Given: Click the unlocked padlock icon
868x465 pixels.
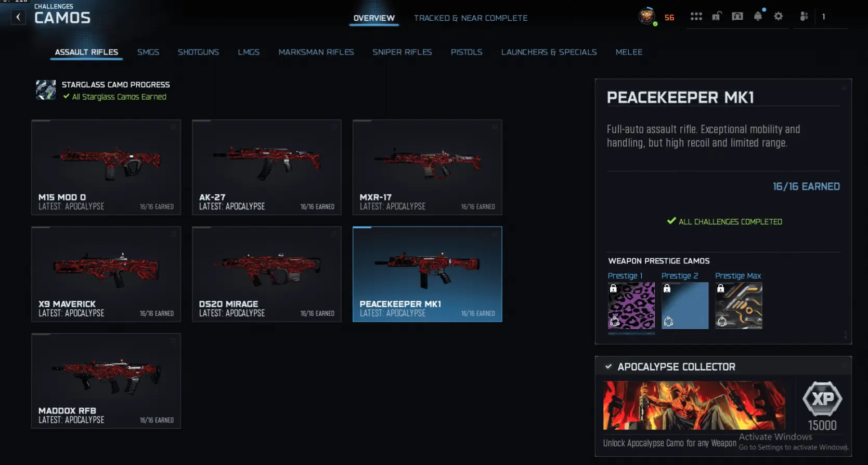Looking at the screenshot, I should pyautogui.click(x=717, y=16).
